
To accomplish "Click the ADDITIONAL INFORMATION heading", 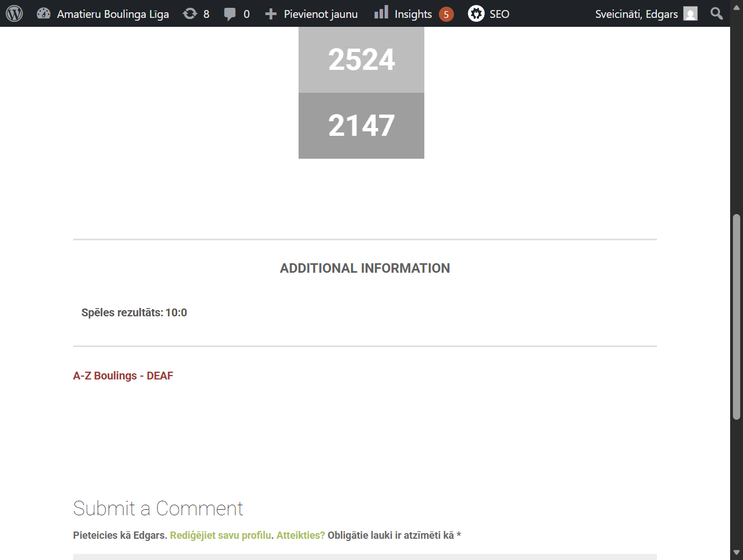I will pyautogui.click(x=365, y=268).
